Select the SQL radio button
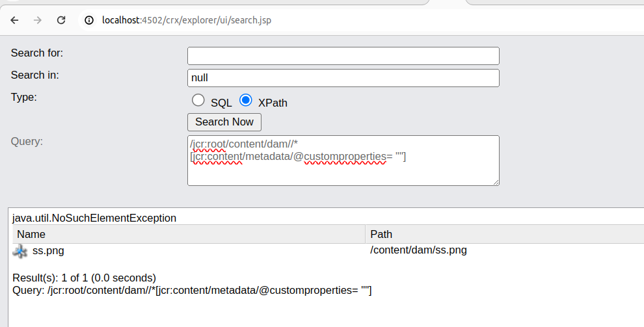Image resolution: width=644 pixels, height=327 pixels. pyautogui.click(x=198, y=101)
